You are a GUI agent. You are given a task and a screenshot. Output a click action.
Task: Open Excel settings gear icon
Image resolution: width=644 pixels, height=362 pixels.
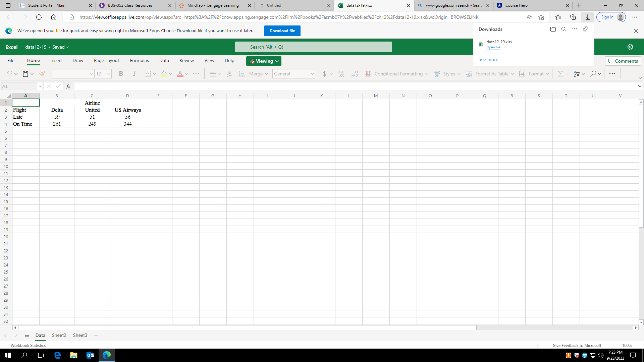click(630, 47)
